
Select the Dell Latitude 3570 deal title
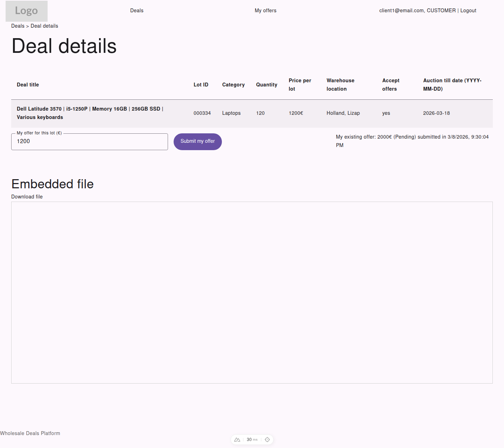click(89, 113)
